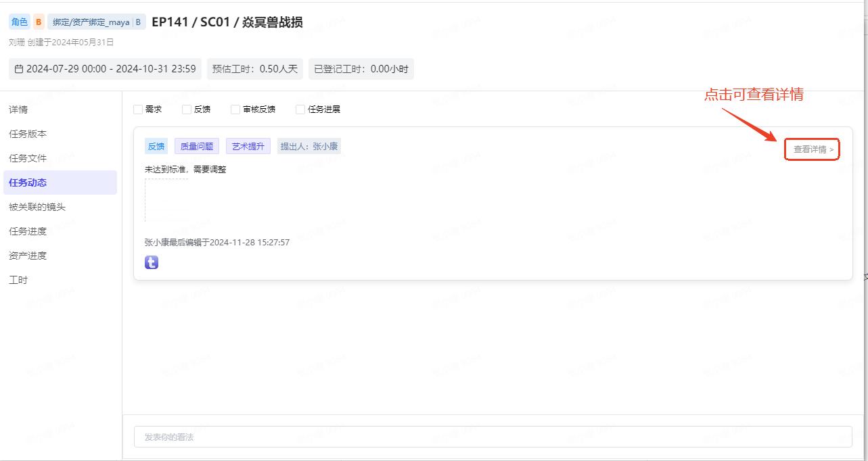Image resolution: width=868 pixels, height=461 pixels.
Task: Switch to the 任务版本 sidebar tab
Action: pyautogui.click(x=28, y=134)
